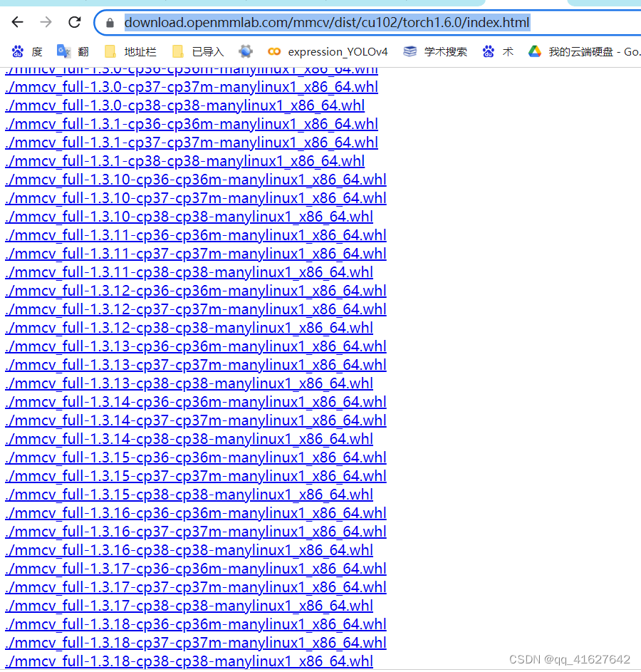This screenshot has height=672, width=641.
Task: Download mmcv_full-1.3.16-cp37-cp37m wheel link
Action: click(x=196, y=532)
